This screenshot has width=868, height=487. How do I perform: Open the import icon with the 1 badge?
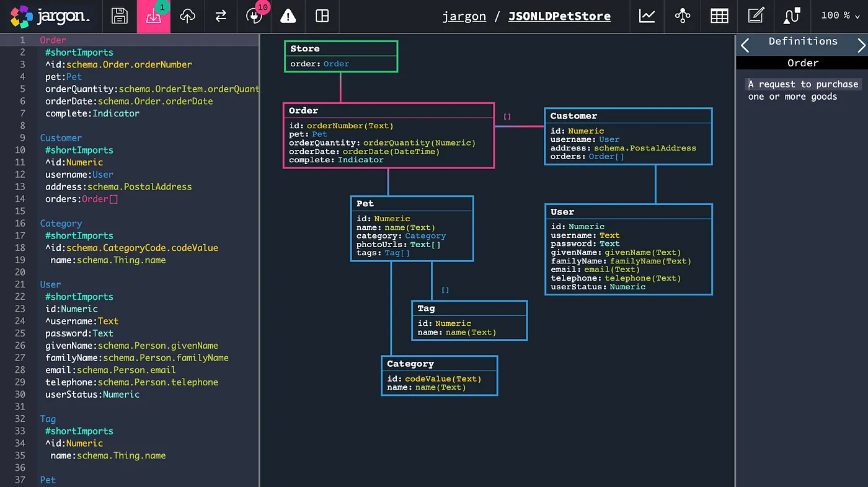pyautogui.click(x=153, y=16)
